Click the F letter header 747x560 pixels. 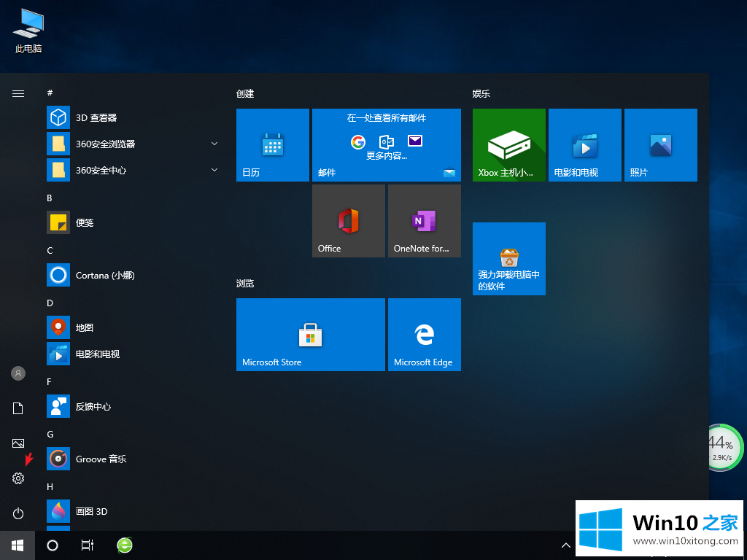[49, 382]
